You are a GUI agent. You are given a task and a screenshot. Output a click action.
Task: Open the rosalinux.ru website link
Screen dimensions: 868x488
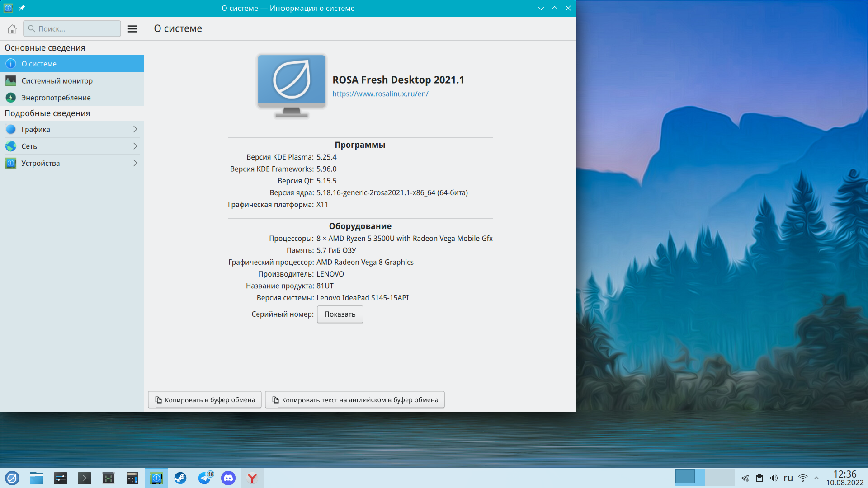(380, 94)
